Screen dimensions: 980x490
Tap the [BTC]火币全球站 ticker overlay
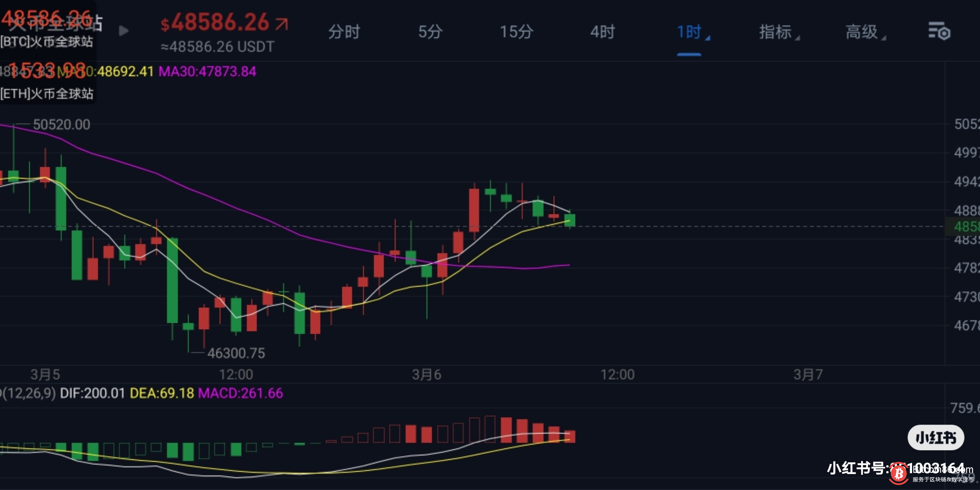47,41
